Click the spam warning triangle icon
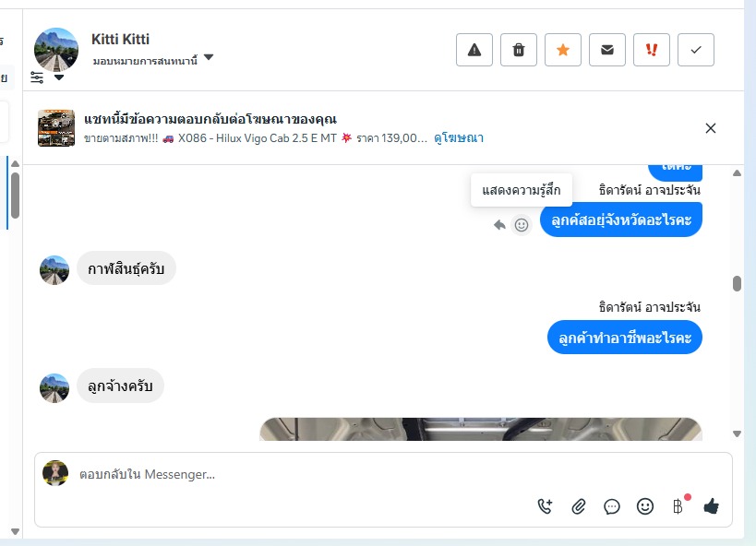Image resolution: width=756 pixels, height=546 pixels. click(x=474, y=50)
